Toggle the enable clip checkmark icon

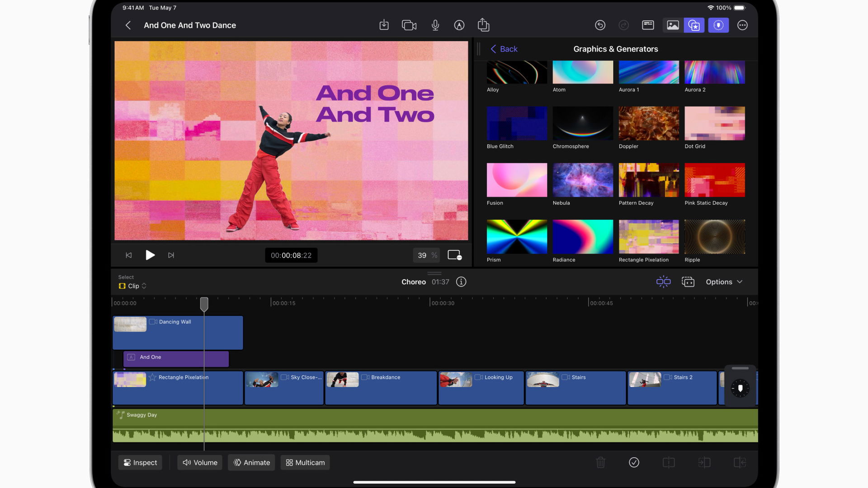point(634,462)
